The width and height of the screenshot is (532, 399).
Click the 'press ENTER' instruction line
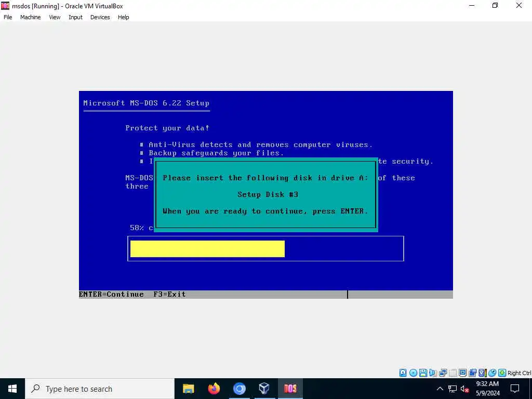coord(265,211)
